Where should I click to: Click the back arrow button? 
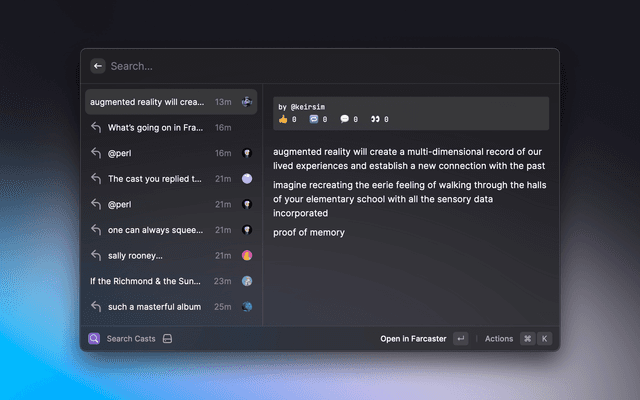point(98,66)
